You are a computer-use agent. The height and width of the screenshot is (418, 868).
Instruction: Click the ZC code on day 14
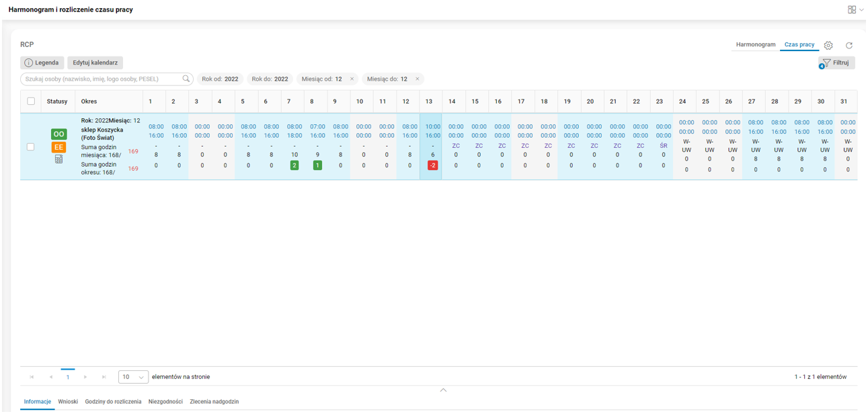tap(456, 146)
